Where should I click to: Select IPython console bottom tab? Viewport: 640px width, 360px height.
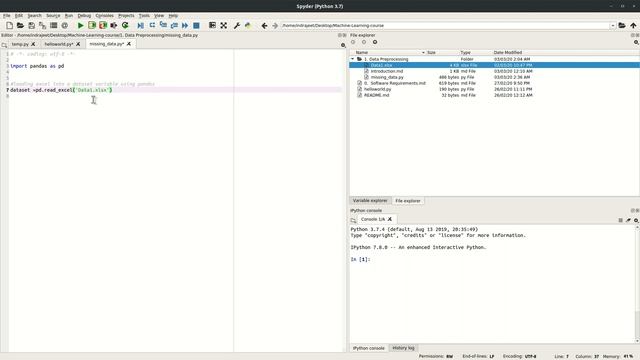(x=369, y=348)
